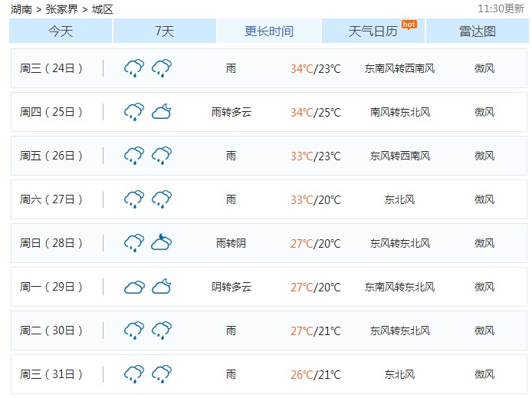This screenshot has width=532, height=398.
Task: Click the 11:30更新 update time
Action: coord(501,8)
